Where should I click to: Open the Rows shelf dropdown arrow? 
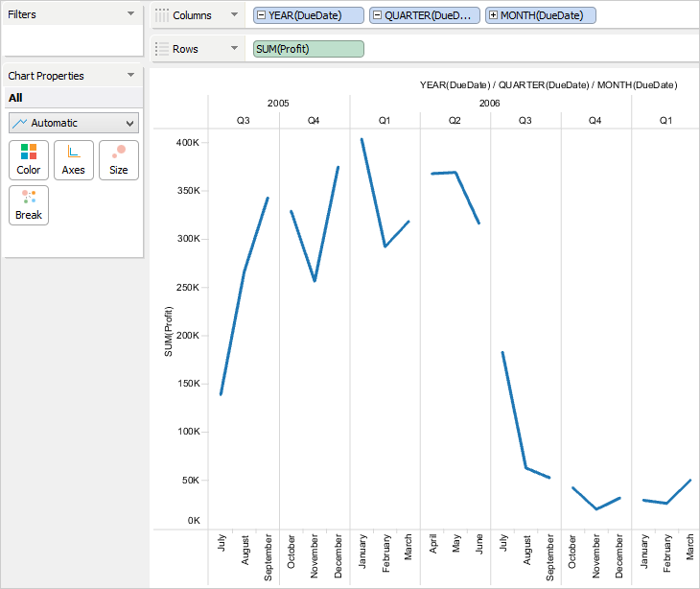pos(234,48)
